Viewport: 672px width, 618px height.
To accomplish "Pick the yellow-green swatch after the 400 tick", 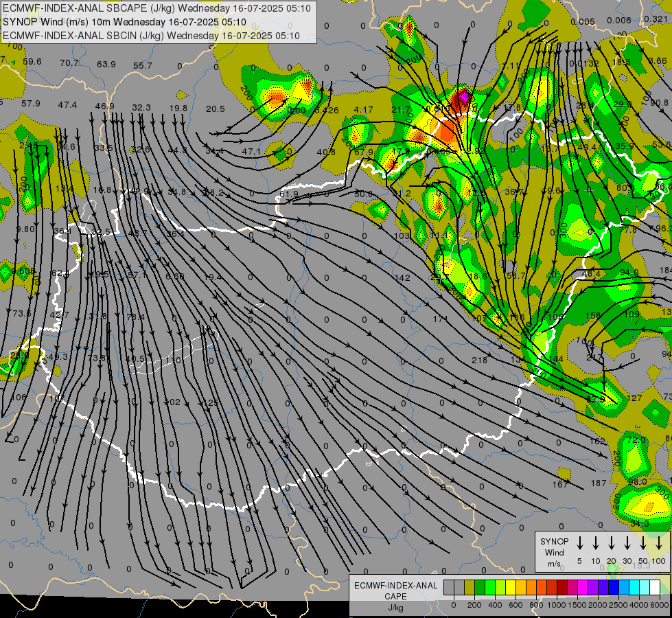I will pyautogui.click(x=500, y=588).
